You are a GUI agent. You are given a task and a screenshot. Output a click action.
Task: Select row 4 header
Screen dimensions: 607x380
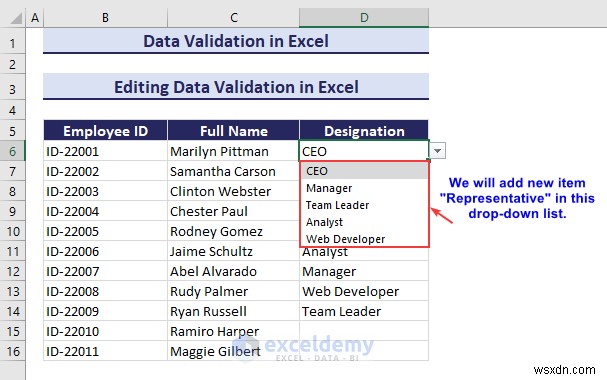pos(12,111)
